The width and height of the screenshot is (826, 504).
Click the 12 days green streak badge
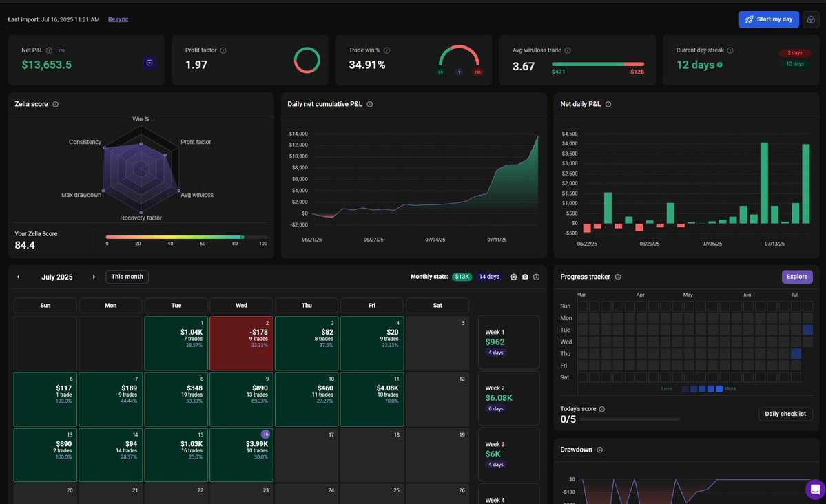click(795, 64)
